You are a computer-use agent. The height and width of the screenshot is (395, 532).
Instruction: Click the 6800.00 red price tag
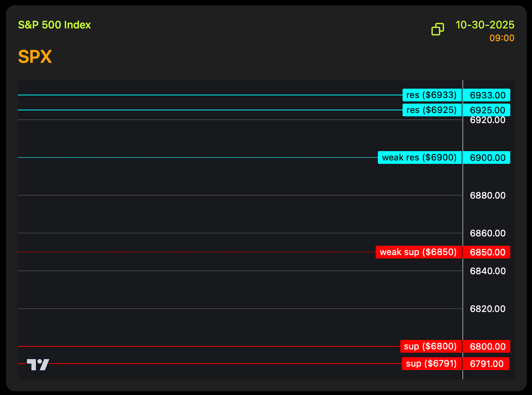487,347
